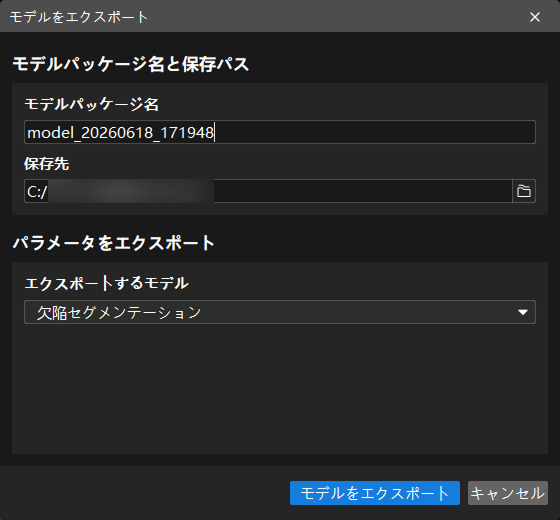Click the エクスポートするモデル label
The image size is (560, 520).
pyautogui.click(x=106, y=283)
